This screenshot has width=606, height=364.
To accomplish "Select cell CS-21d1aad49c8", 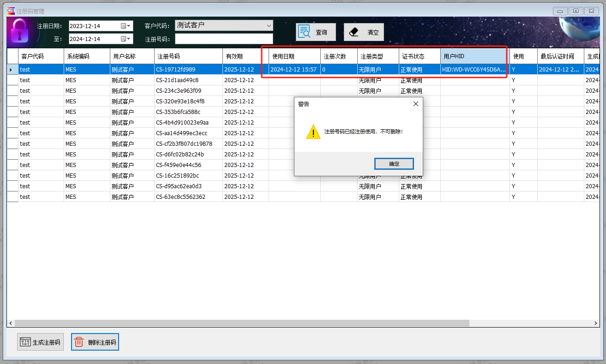I will point(188,80).
